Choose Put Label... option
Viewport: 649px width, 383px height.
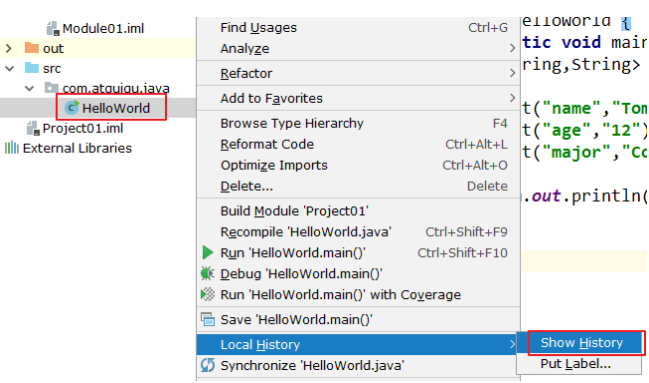coord(575,364)
